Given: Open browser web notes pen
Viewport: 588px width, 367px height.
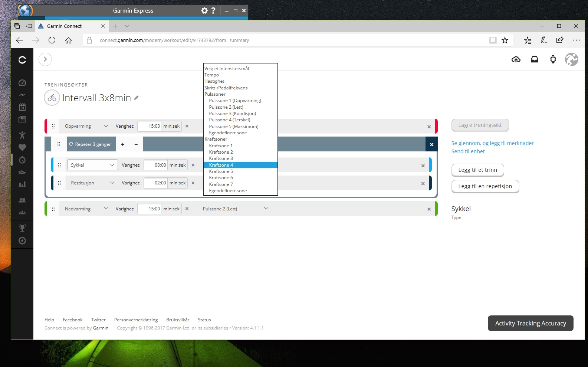Looking at the screenshot, I should pyautogui.click(x=544, y=40).
